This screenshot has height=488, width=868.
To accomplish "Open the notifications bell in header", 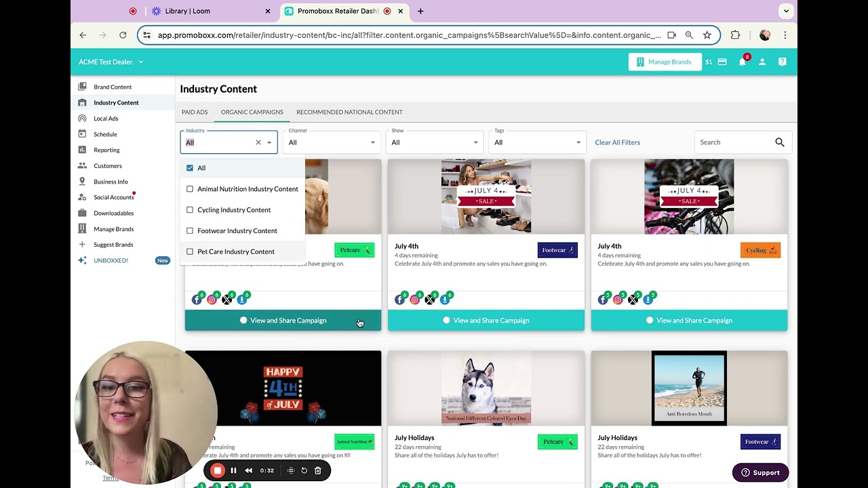I will coord(743,62).
